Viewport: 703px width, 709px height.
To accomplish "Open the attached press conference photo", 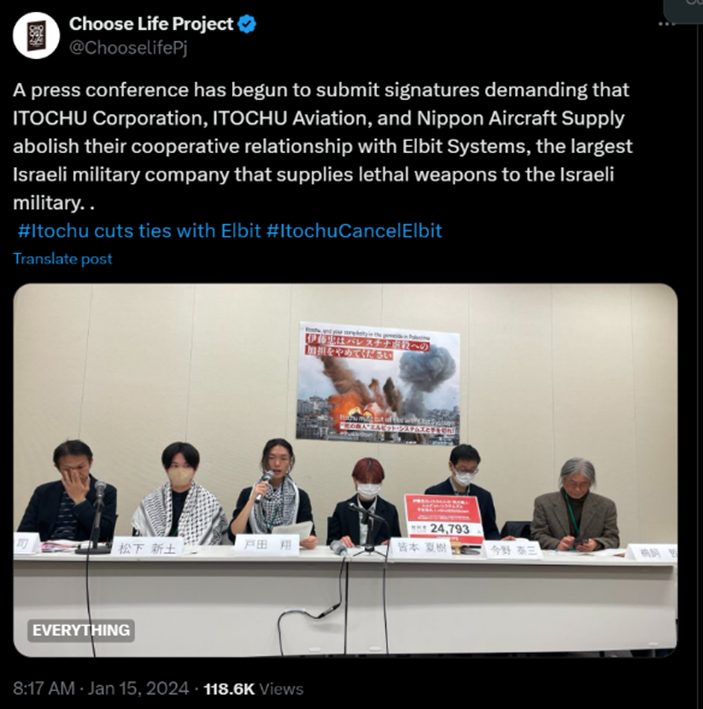I will [345, 470].
